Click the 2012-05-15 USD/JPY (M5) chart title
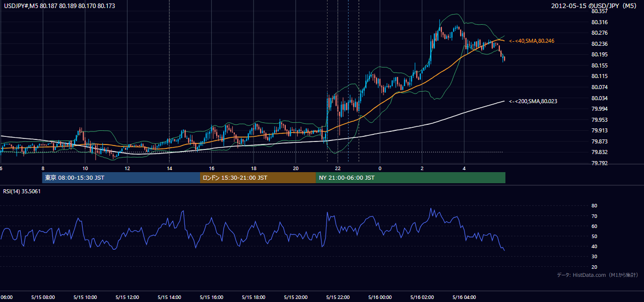The height and width of the screenshot is (302, 644). click(594, 6)
